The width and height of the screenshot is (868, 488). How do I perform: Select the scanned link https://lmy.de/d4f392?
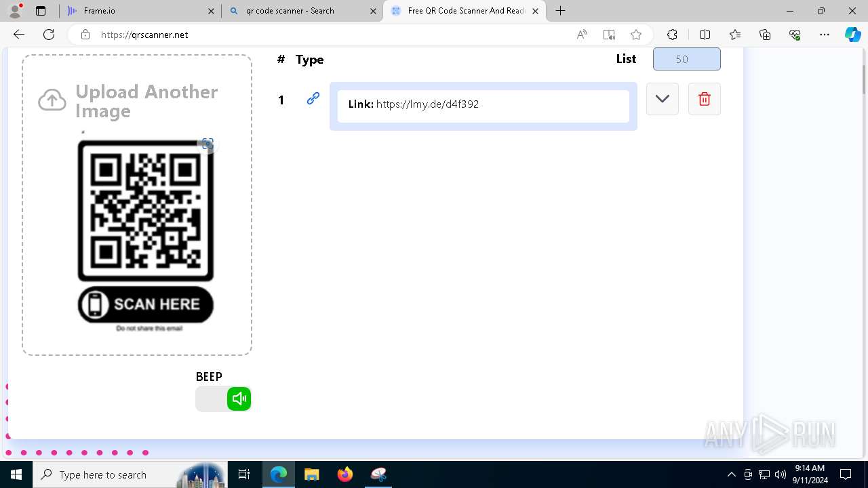coord(427,104)
